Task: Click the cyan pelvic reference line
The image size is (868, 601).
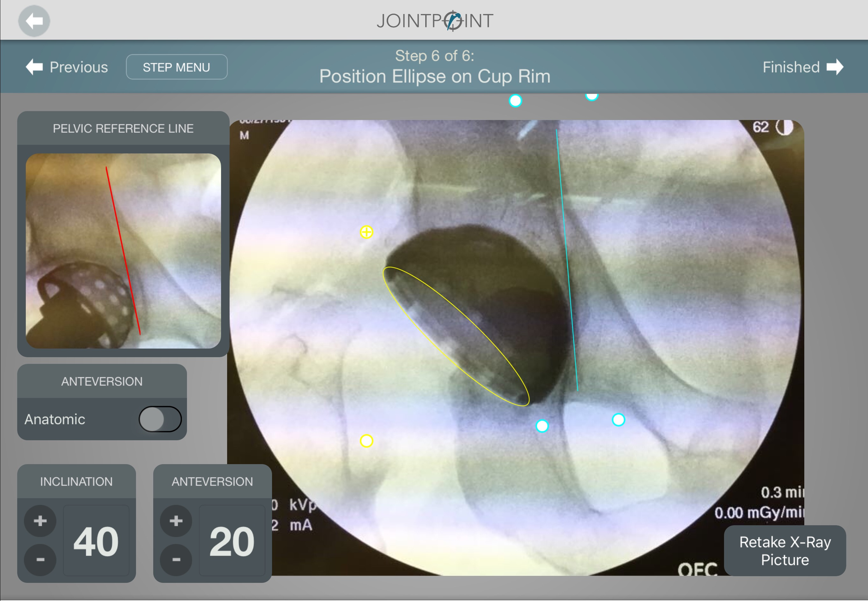Action: [567, 260]
